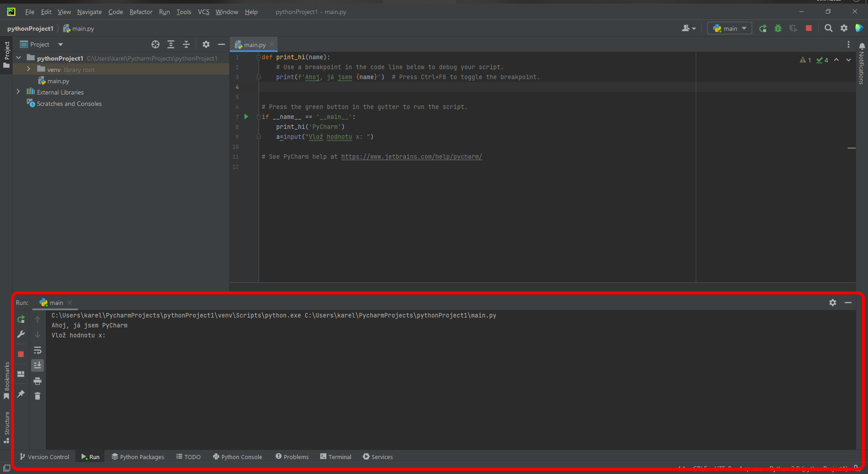Collapse all in Project tree
Viewport: 868px width, 474px height.
tap(186, 44)
